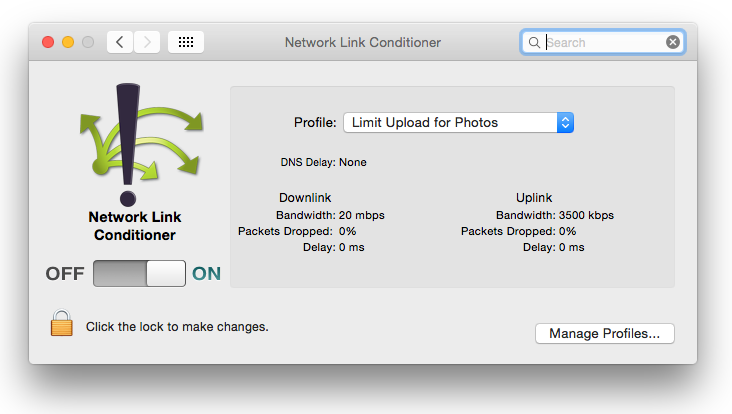Click the window title Network Link Conditioner

(362, 42)
